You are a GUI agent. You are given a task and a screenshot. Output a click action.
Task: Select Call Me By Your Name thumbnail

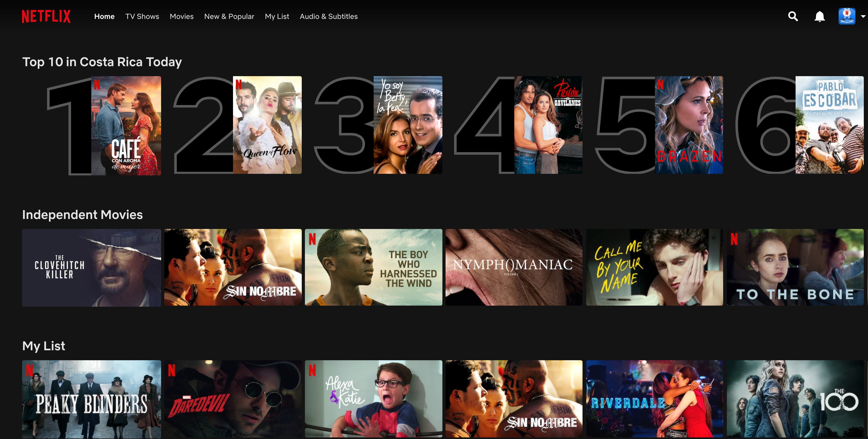(x=654, y=267)
